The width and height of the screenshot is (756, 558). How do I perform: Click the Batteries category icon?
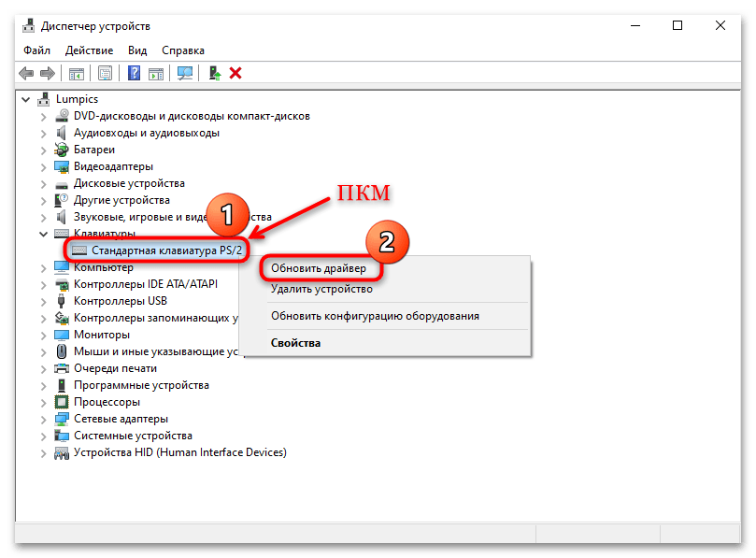pyautogui.click(x=62, y=150)
